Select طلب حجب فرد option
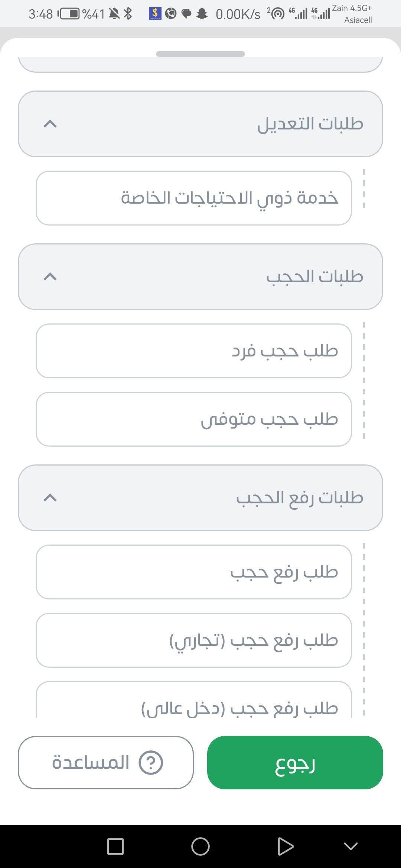 (x=193, y=351)
